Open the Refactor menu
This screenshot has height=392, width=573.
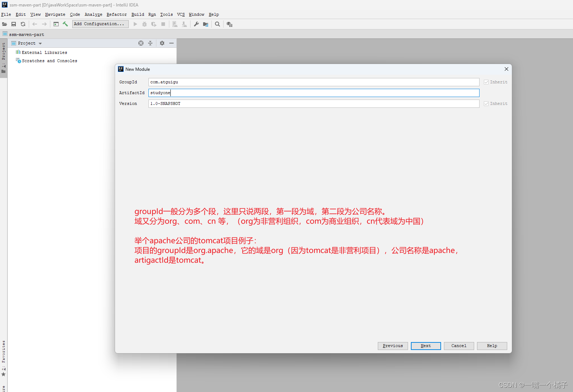pos(116,14)
